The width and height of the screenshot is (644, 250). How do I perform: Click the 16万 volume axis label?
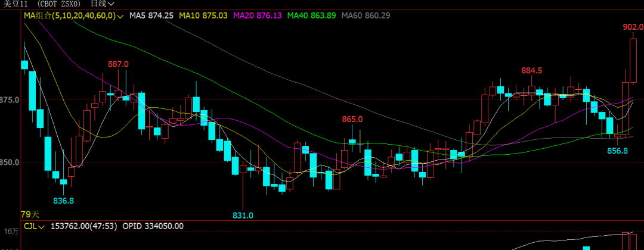[11, 232]
